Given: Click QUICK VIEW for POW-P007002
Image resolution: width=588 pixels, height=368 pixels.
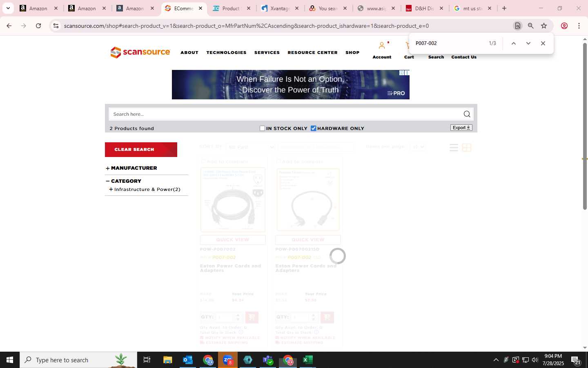Looking at the screenshot, I should click(x=233, y=240).
